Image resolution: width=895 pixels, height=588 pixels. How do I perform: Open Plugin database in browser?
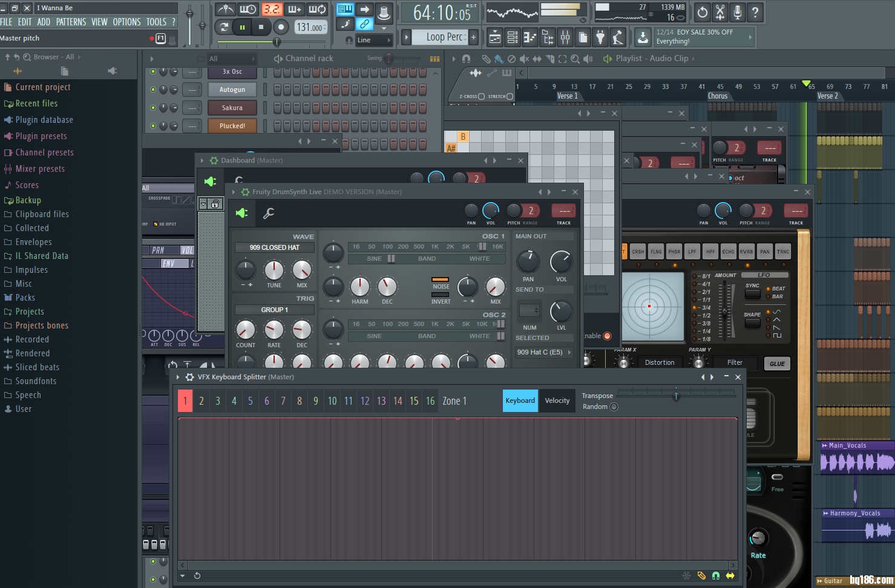tap(44, 120)
